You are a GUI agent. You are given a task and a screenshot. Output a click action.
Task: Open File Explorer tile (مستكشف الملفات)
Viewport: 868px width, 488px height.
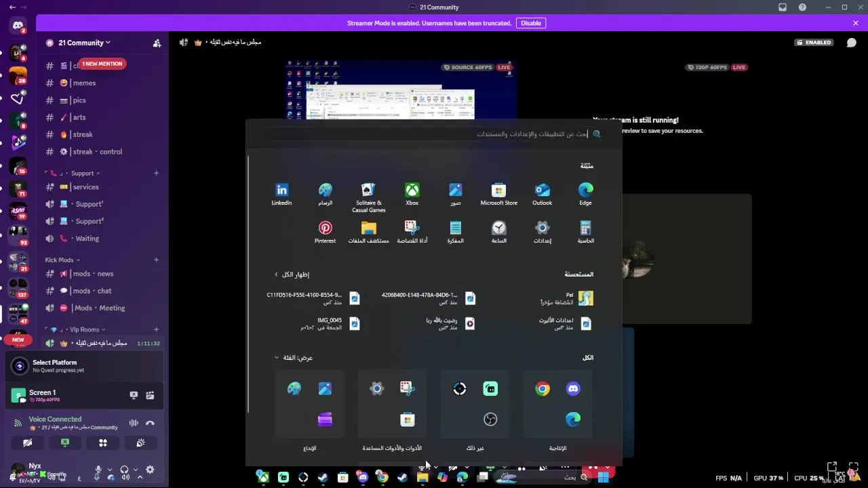(368, 232)
